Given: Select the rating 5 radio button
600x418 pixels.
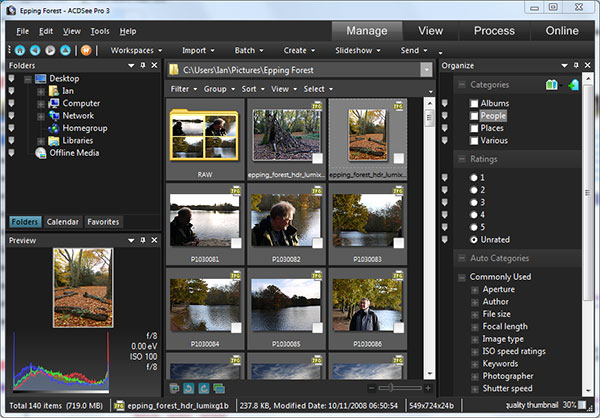Looking at the screenshot, I should (474, 227).
